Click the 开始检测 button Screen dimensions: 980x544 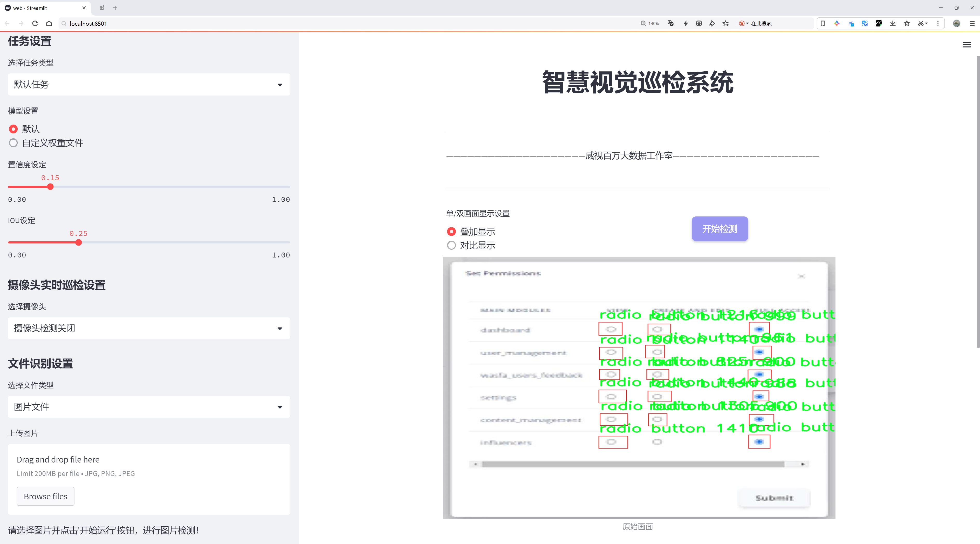point(719,229)
